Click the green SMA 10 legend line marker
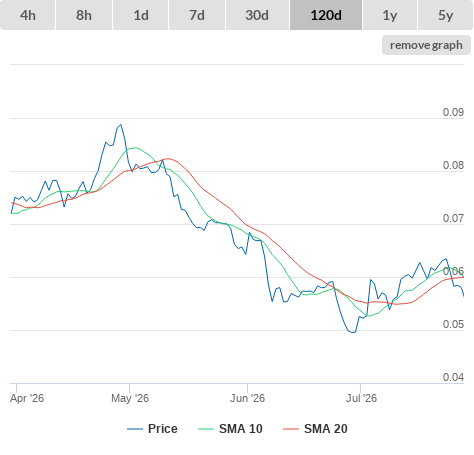The width and height of the screenshot is (474, 455). [206, 429]
